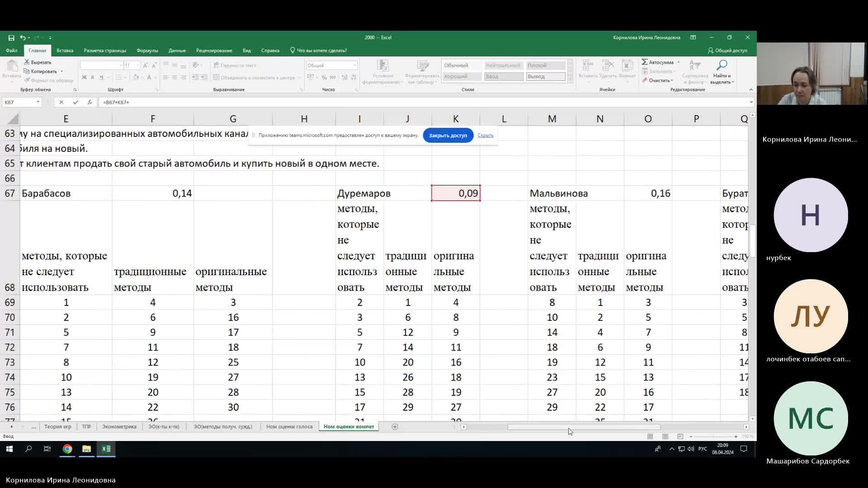Click the Copy (Копировать) icon
The width and height of the screenshot is (868, 488).
point(27,71)
